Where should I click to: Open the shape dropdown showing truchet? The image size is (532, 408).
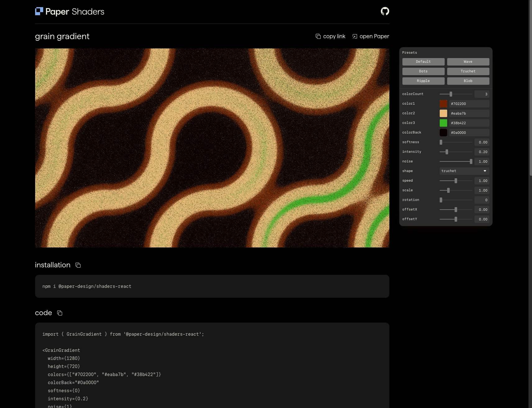(464, 171)
